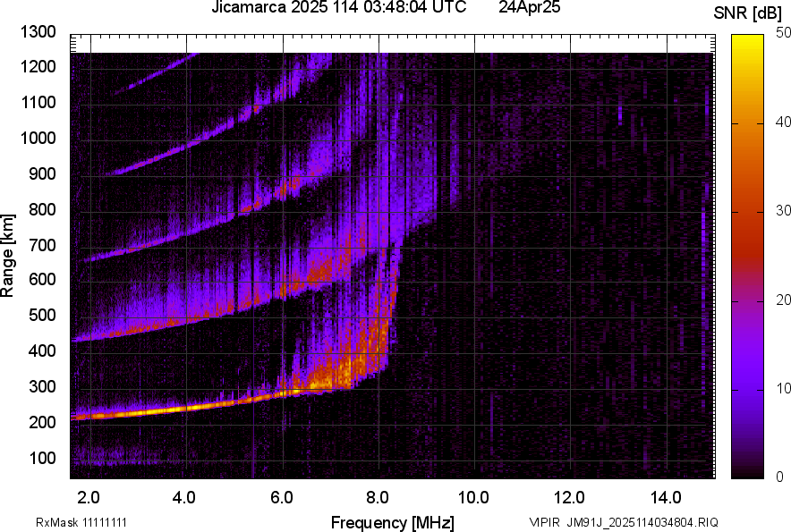Click range tick label '1300'
This screenshot has height=532, width=791.
coord(38,32)
